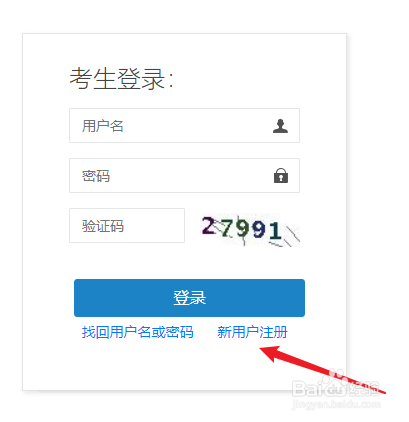
Task: Focus the 密码 password input field
Action: [184, 175]
